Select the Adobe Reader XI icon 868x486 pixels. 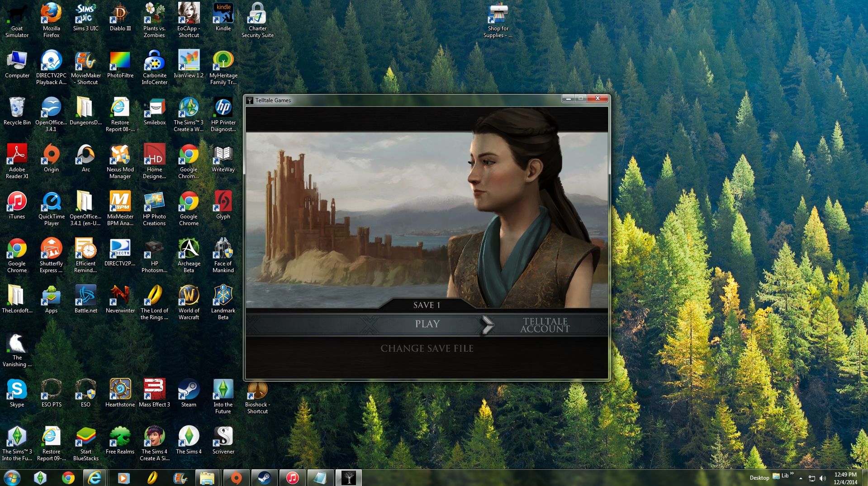(x=17, y=161)
